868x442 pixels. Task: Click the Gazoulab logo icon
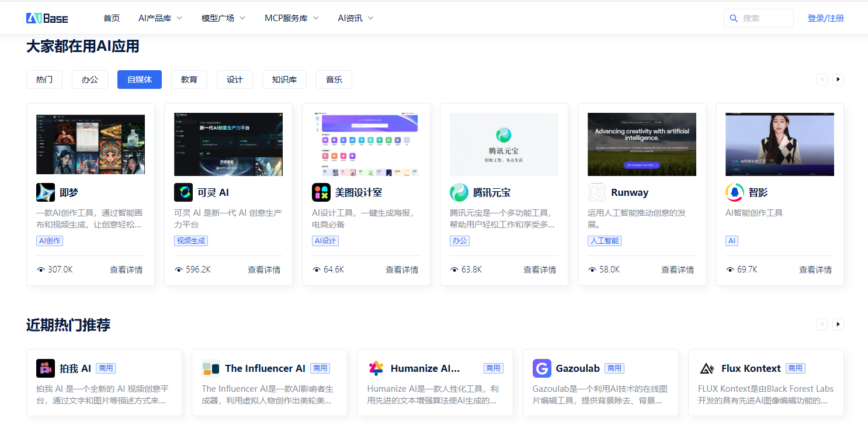(x=542, y=368)
